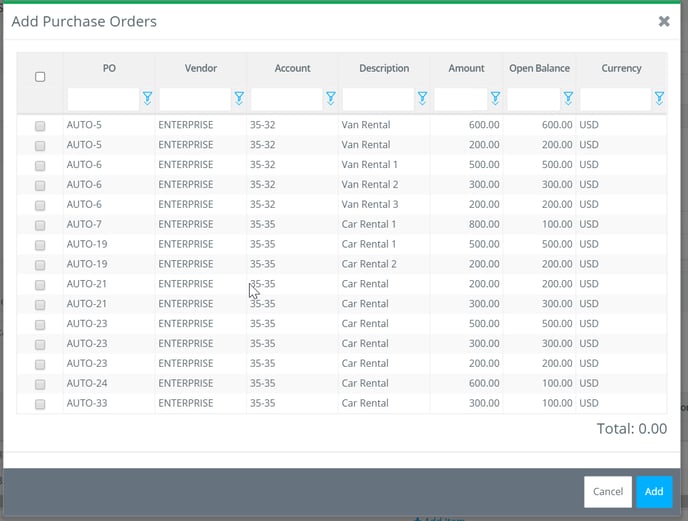The height and width of the screenshot is (521, 688).
Task: Select checkbox for Van Rental 2 row
Action: (40, 186)
